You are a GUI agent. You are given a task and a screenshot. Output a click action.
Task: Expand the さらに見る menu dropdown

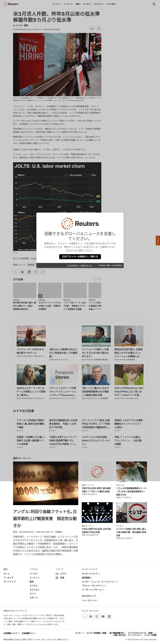point(111,4)
